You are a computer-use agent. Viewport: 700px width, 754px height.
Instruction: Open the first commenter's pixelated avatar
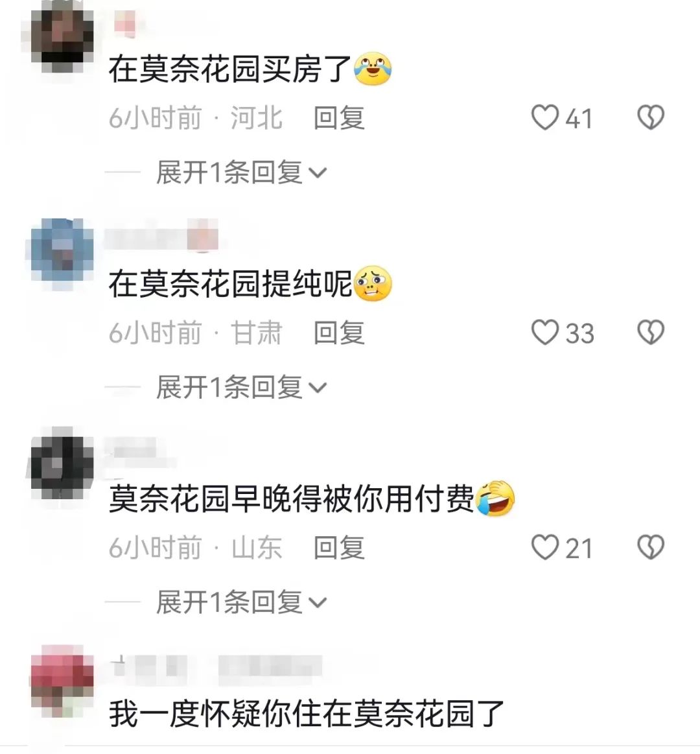coord(62,36)
